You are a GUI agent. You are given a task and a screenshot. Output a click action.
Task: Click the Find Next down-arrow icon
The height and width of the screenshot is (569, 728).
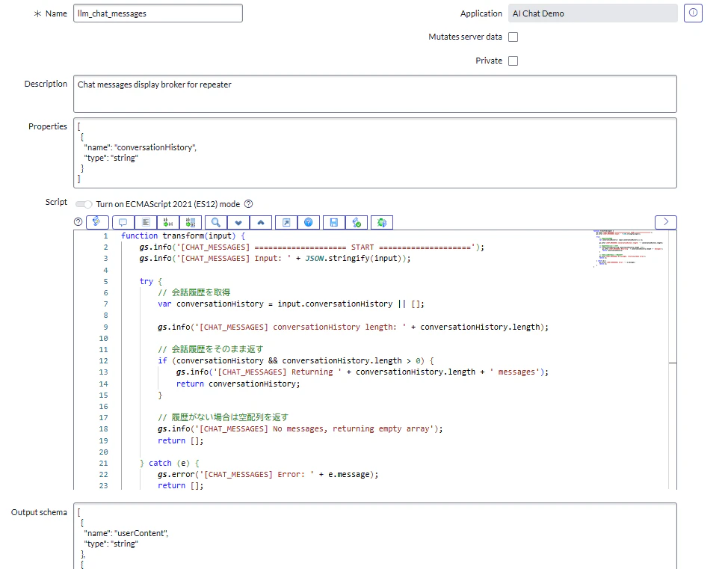coord(238,223)
